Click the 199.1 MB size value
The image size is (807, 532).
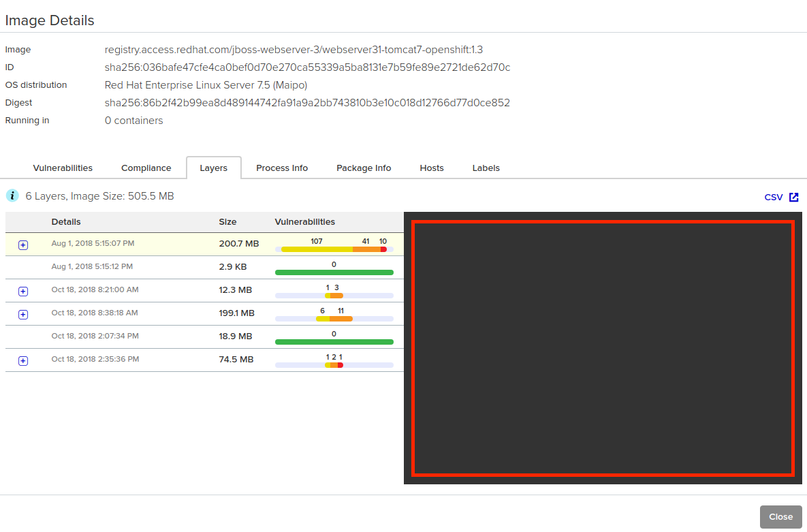click(237, 313)
